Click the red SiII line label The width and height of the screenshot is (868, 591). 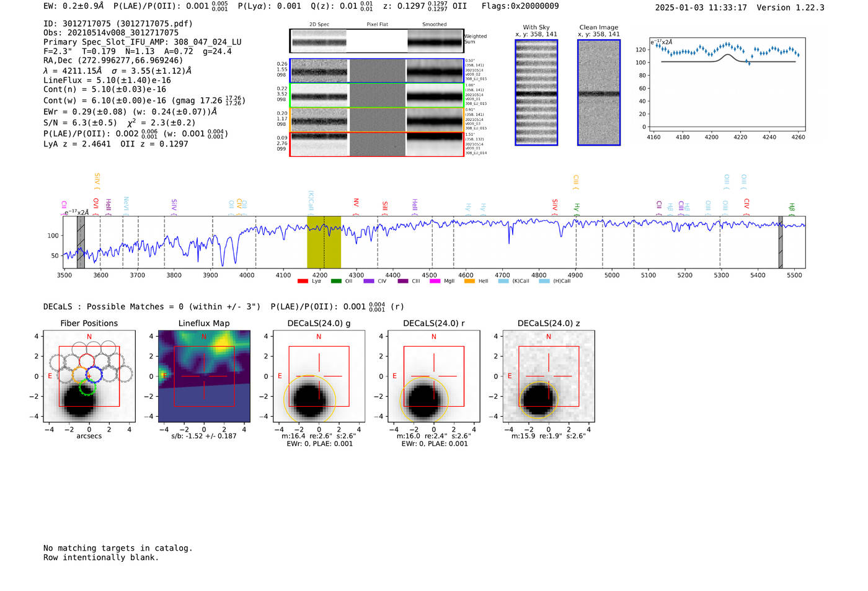(x=385, y=207)
